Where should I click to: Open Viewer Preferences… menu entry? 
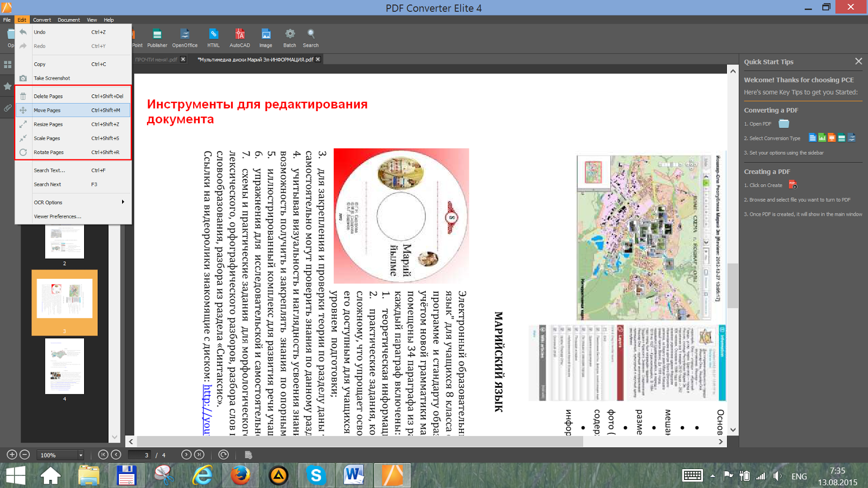pyautogui.click(x=73, y=216)
